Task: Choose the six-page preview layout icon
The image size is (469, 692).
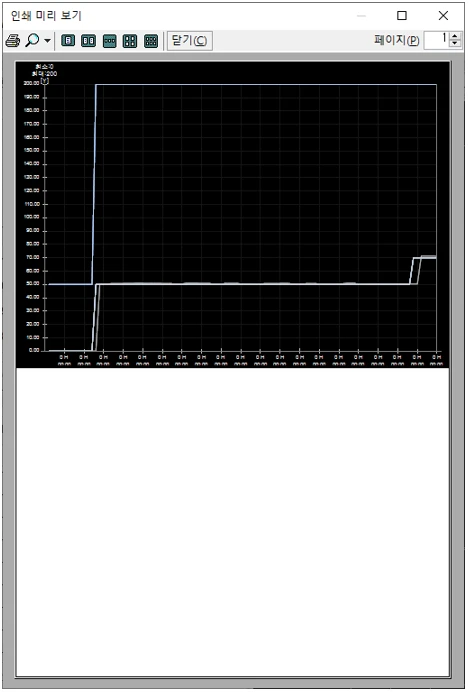Action: pos(151,41)
